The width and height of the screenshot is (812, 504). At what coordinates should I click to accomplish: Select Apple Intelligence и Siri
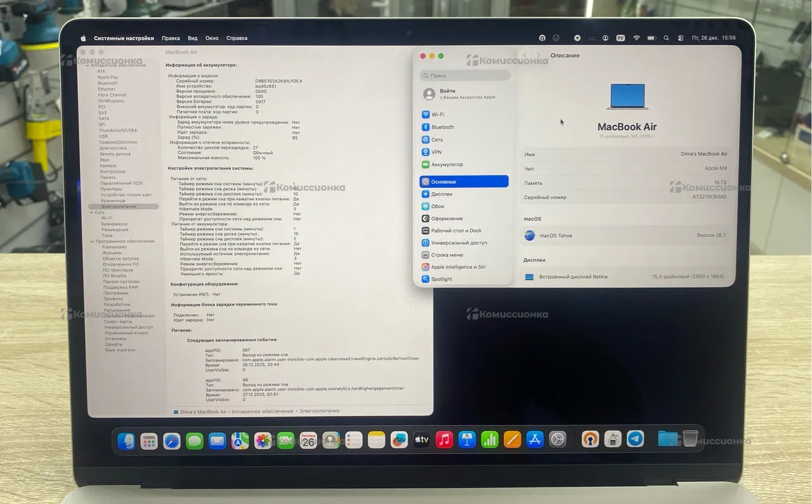(457, 267)
